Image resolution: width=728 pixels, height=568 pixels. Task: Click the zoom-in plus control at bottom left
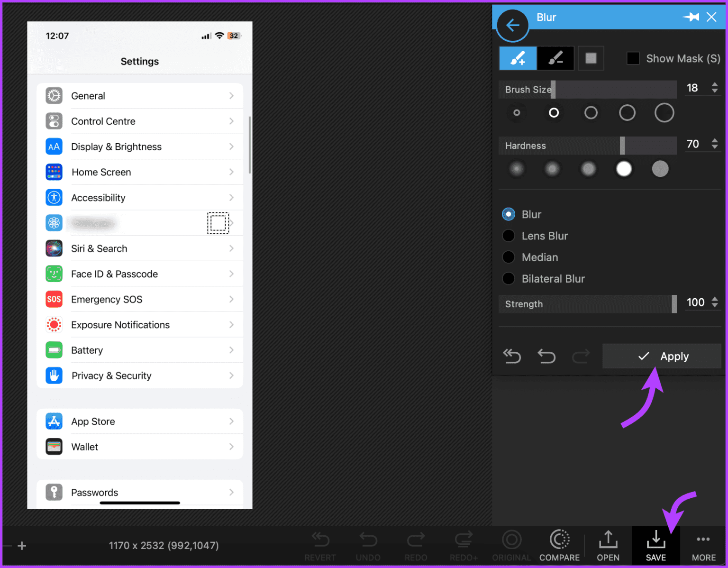pos(21,546)
